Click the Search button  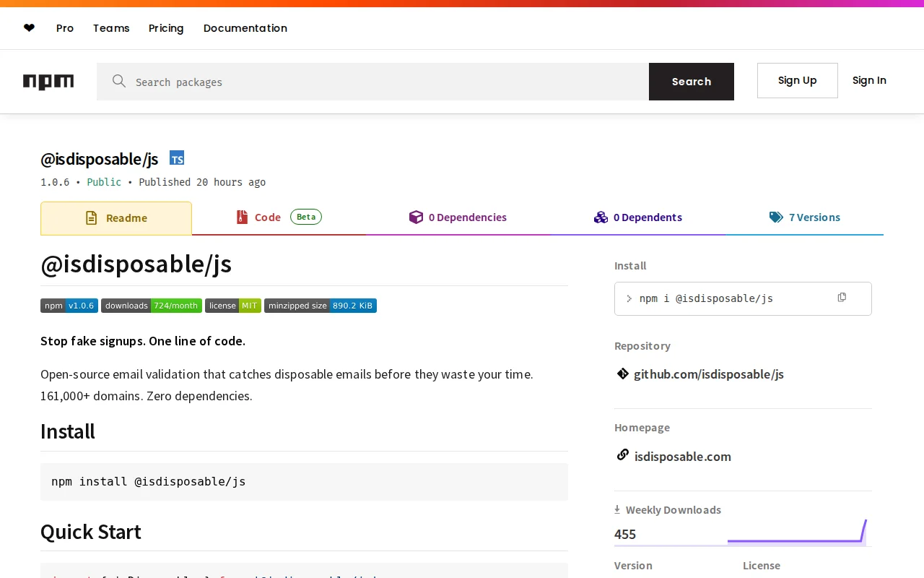pos(692,82)
